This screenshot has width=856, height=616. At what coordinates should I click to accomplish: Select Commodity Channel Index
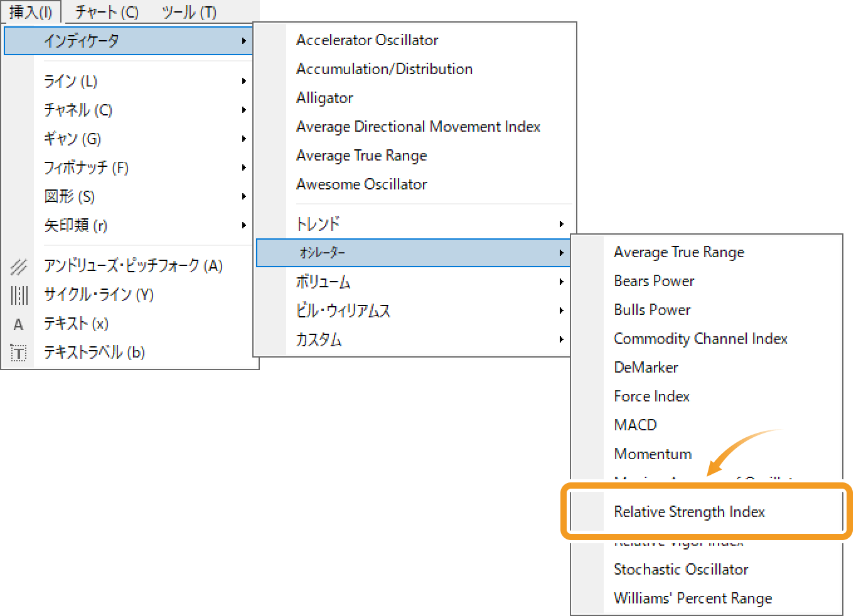click(700, 339)
